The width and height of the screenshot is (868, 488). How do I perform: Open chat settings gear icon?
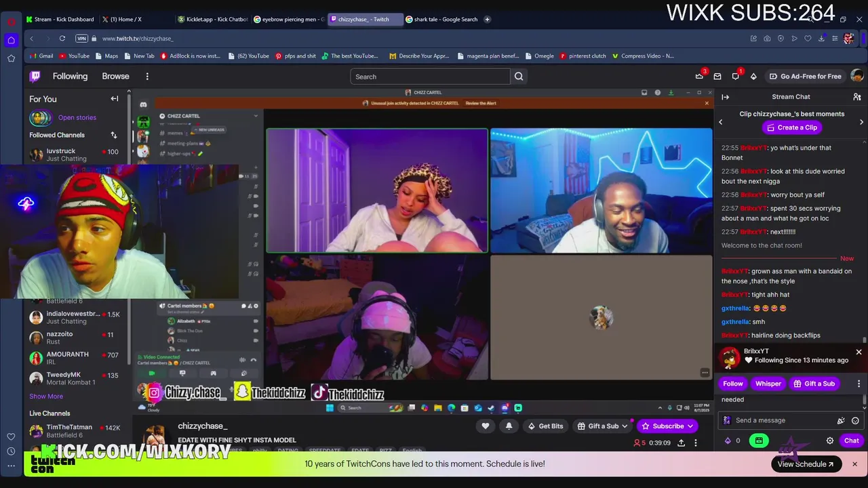830,441
